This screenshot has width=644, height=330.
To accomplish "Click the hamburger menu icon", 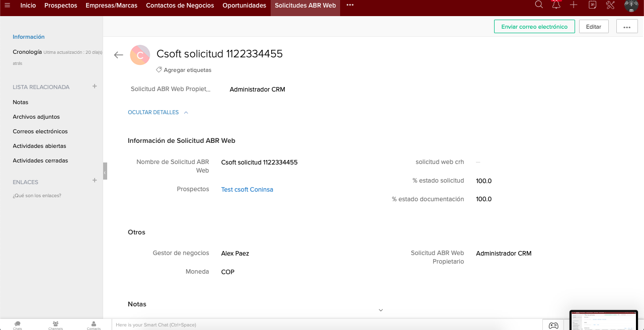I will click(7, 5).
